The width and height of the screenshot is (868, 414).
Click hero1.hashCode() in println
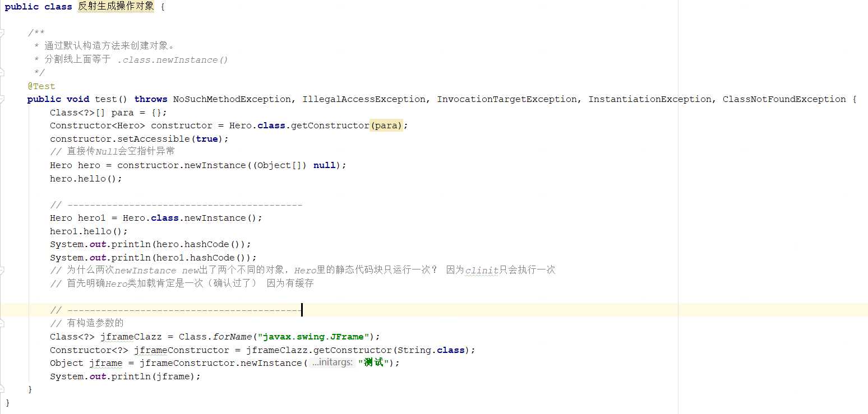[x=201, y=258]
